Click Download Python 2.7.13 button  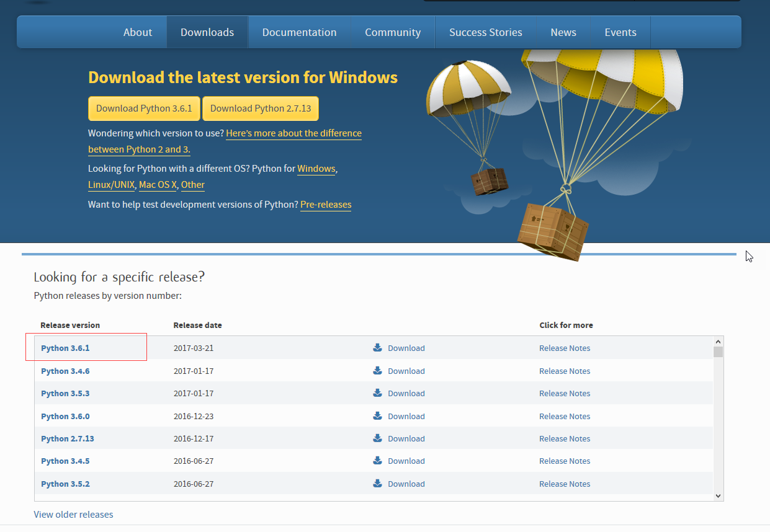click(x=261, y=109)
